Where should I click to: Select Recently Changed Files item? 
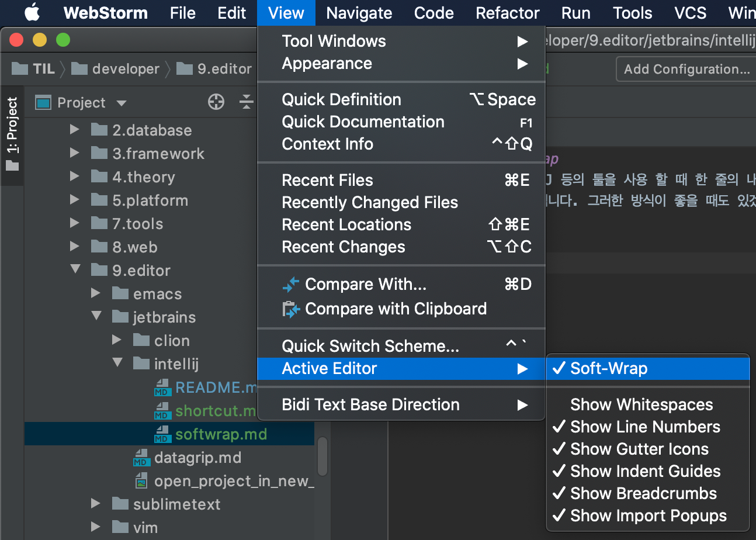click(x=401, y=202)
